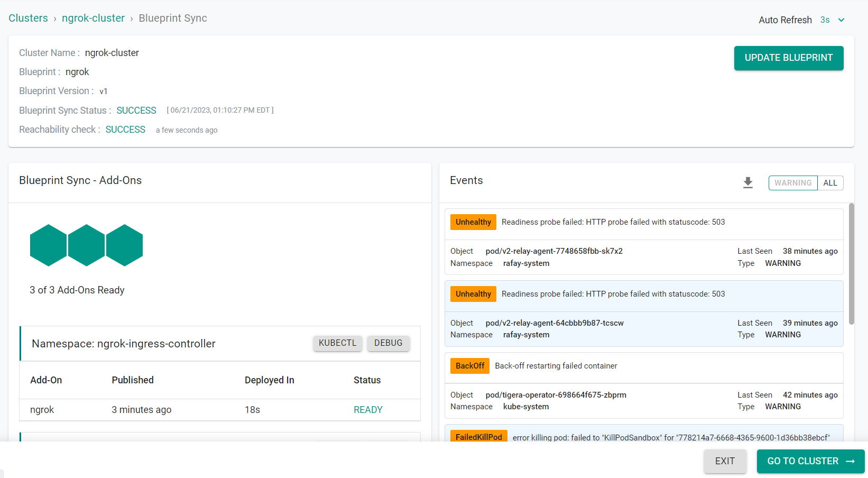The height and width of the screenshot is (478, 868).
Task: Click the Deployed In column header
Action: [270, 380]
